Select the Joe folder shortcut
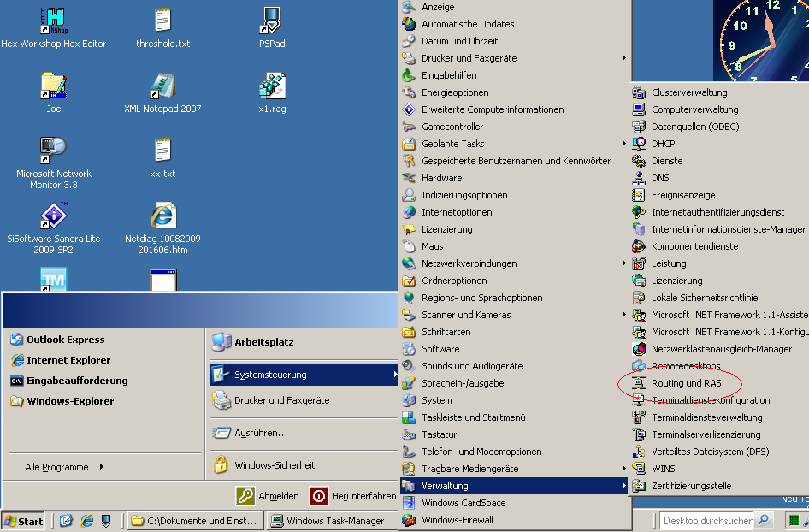 click(54, 93)
